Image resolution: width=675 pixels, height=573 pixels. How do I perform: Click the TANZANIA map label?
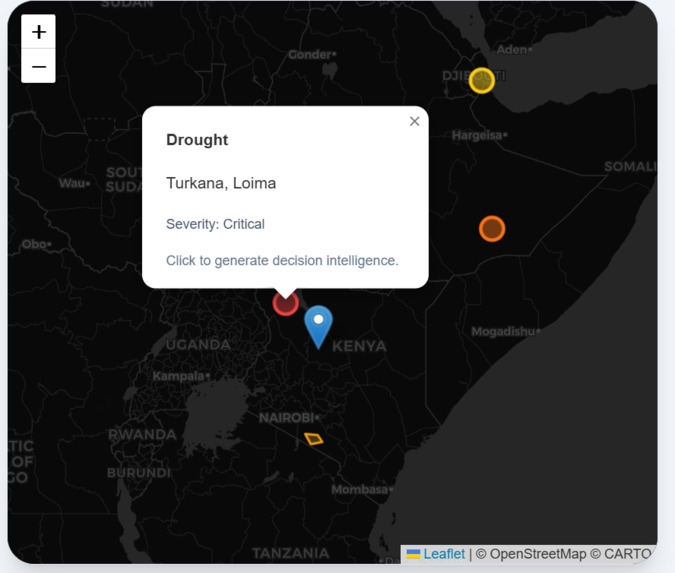291,553
